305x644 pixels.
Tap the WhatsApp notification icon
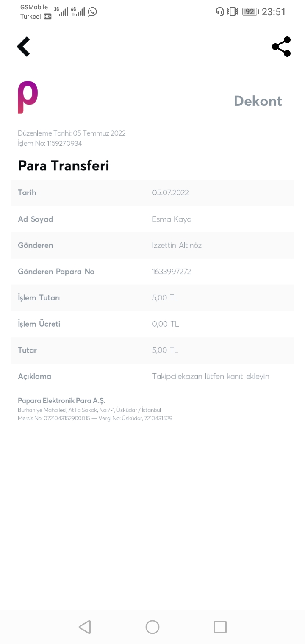pyautogui.click(x=92, y=12)
